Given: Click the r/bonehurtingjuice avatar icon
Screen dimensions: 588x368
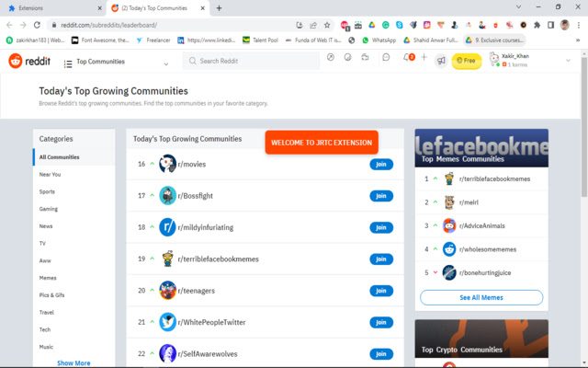Looking at the screenshot, I should tap(449, 272).
